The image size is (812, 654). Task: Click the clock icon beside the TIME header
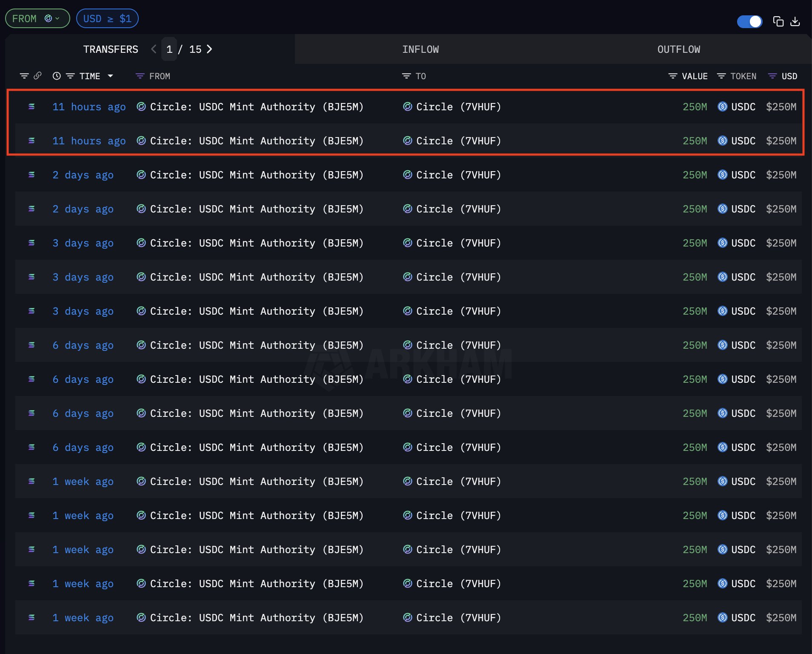coord(56,76)
